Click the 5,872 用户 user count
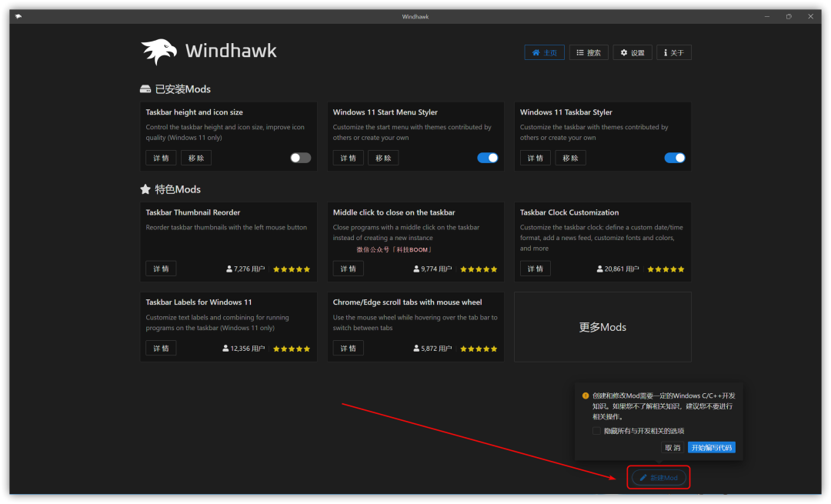831x504 pixels. (432, 349)
